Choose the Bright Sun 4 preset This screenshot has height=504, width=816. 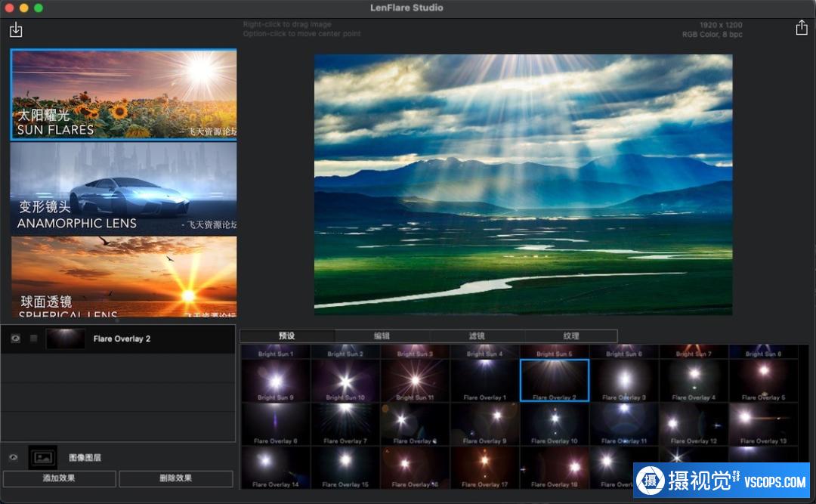click(485, 351)
